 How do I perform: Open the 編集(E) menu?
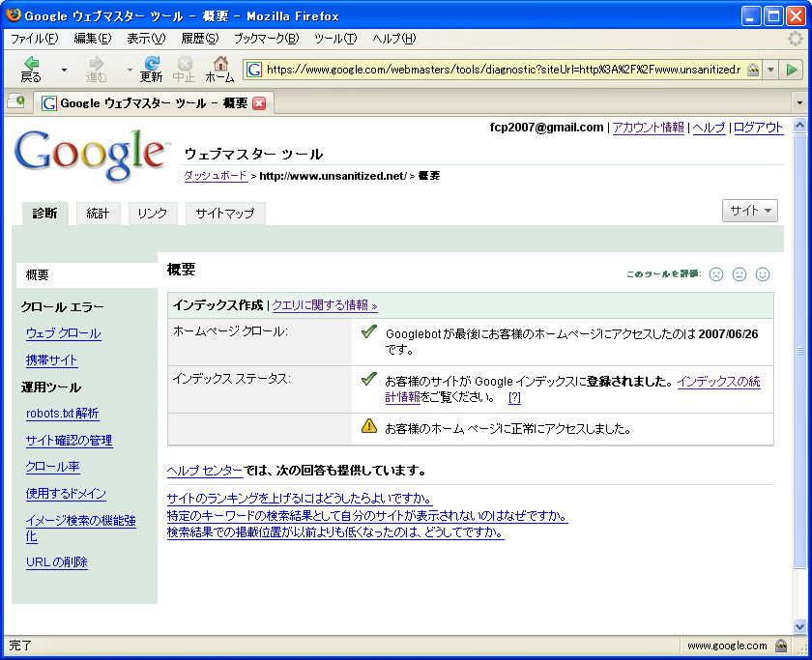pos(93,39)
